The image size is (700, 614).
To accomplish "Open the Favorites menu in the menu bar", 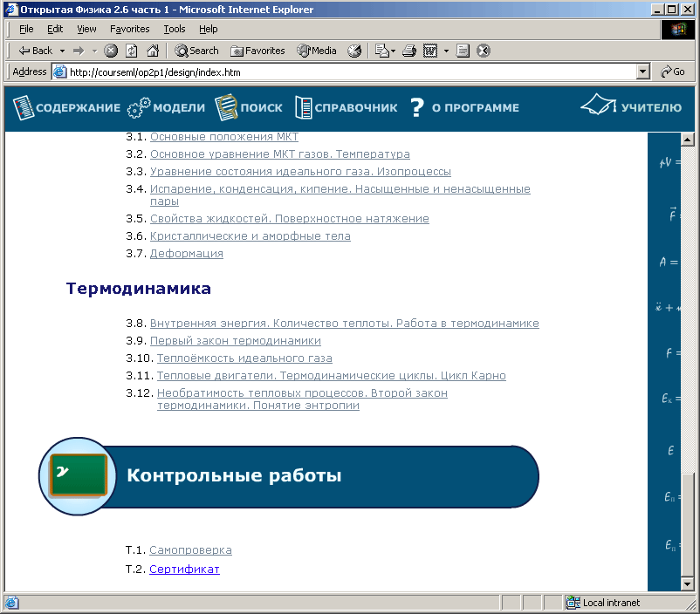I will tap(129, 29).
